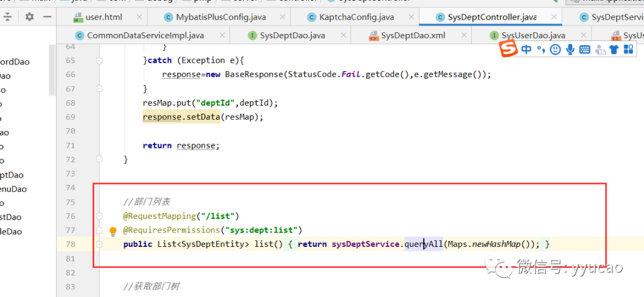Screen dimensions: 644x297
Task: Switch to the SysDeptDao.xml tab
Action: click(413, 36)
